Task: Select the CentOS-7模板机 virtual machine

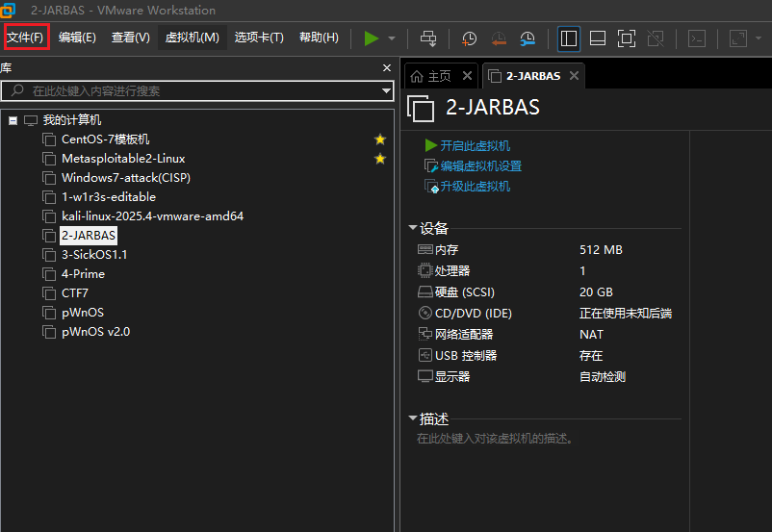Action: pos(105,139)
